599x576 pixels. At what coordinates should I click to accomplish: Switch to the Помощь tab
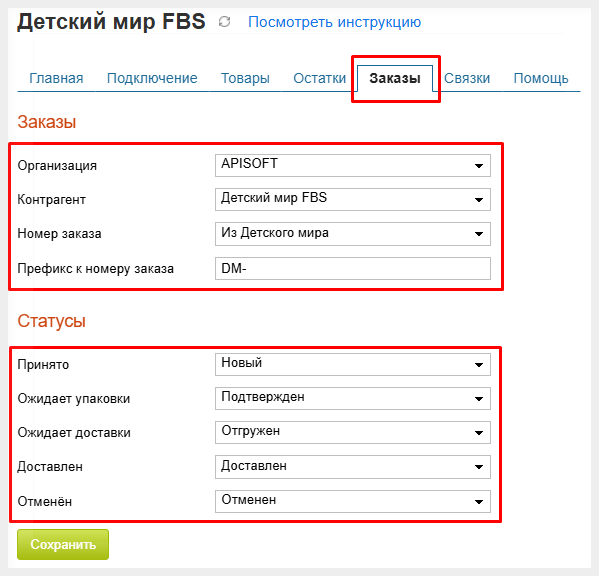coord(541,78)
